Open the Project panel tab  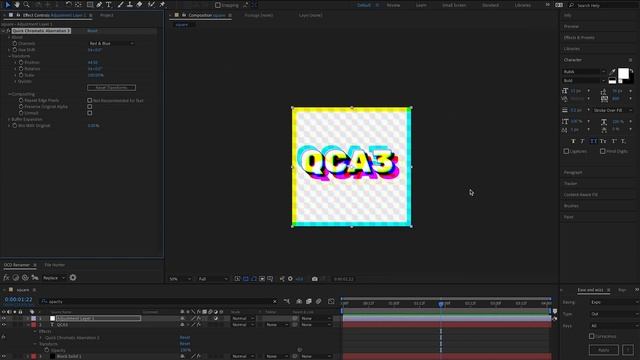click(107, 15)
